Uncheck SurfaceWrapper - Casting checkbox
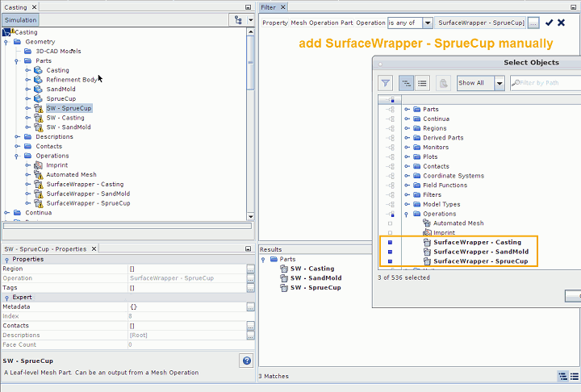 tap(391, 242)
